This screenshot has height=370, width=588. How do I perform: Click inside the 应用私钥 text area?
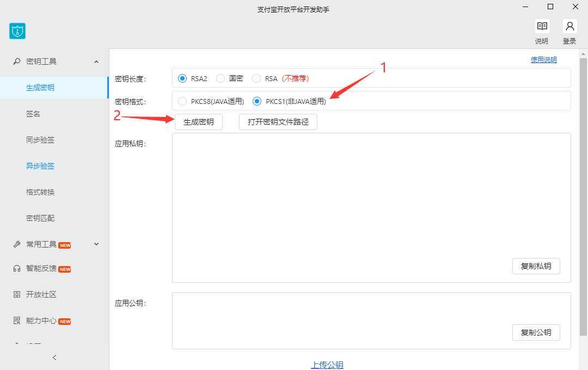370,201
